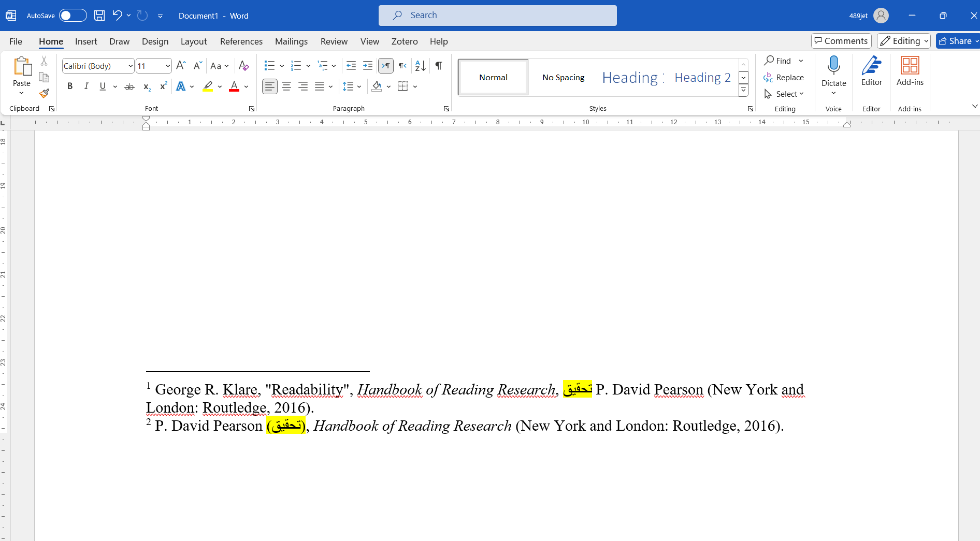Open the font name dropdown
The image size is (980, 541).
tap(131, 66)
